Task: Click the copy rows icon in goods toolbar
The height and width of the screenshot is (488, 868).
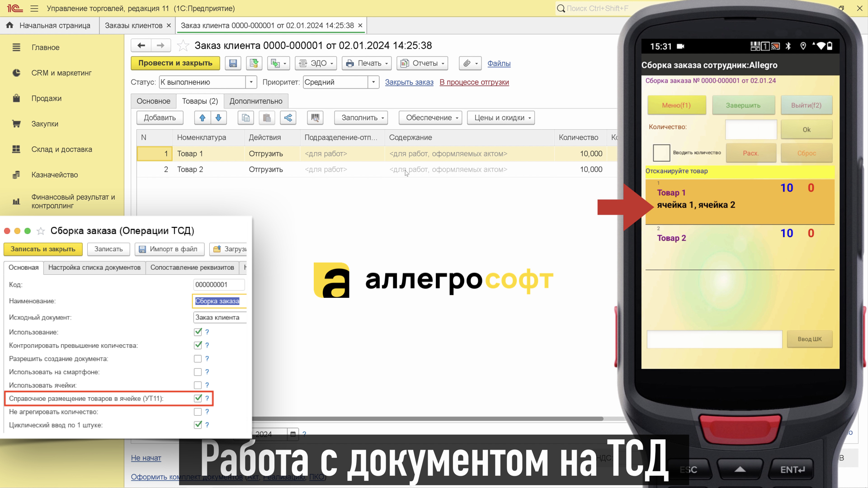Action: 245,118
